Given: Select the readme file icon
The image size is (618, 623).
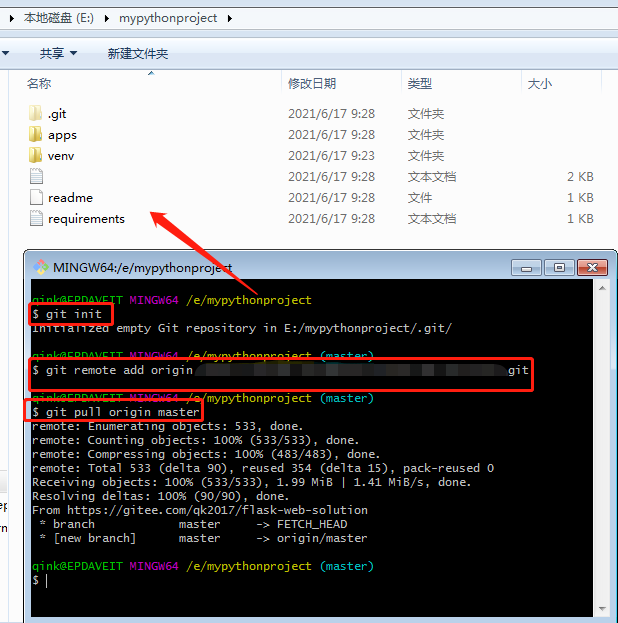Looking at the screenshot, I should point(36,197).
